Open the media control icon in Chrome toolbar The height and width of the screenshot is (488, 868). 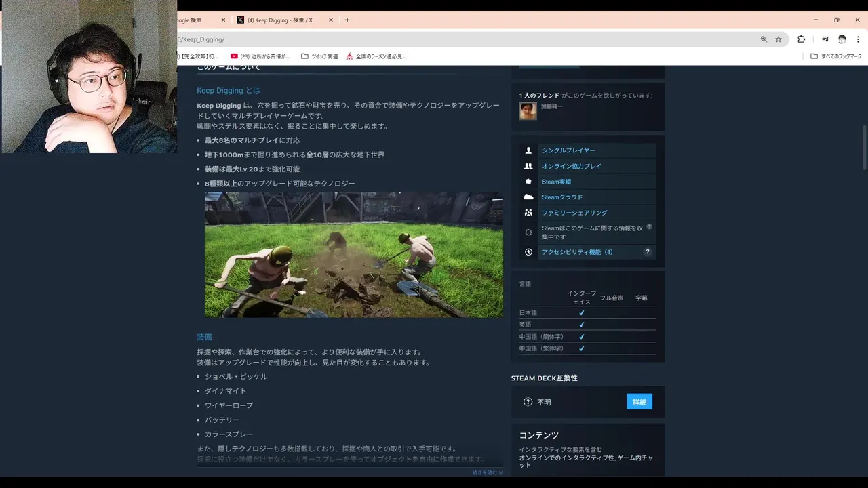(x=825, y=39)
